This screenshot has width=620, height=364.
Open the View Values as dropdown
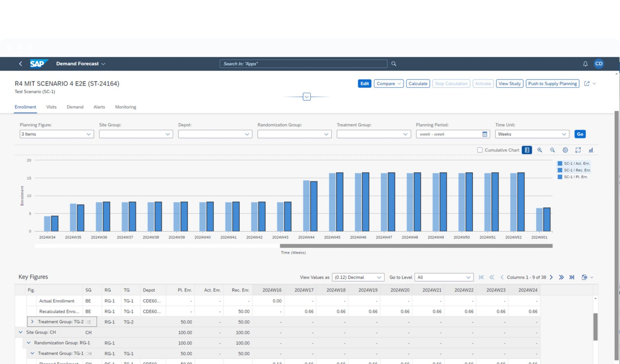coord(358,277)
